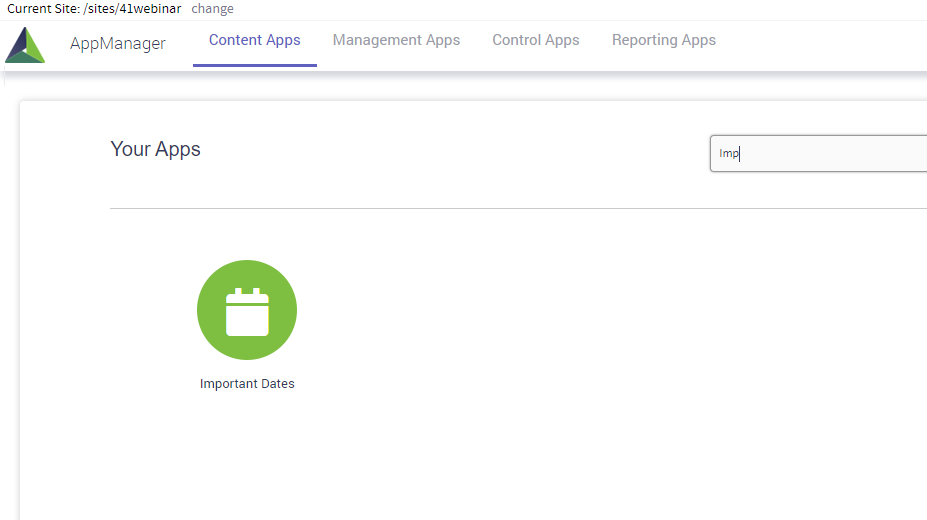Switch to the Content Apps tab
Screen dimensions: 927x520
tap(254, 40)
